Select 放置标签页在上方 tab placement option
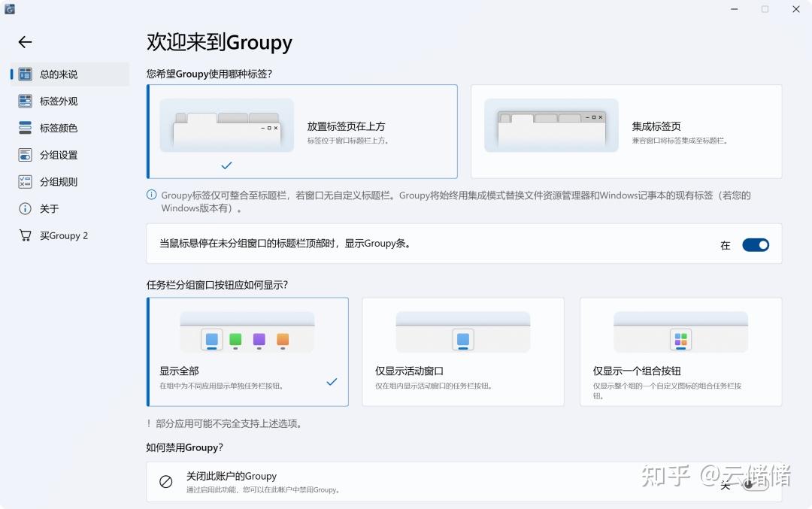The height and width of the screenshot is (509, 812). coord(301,131)
